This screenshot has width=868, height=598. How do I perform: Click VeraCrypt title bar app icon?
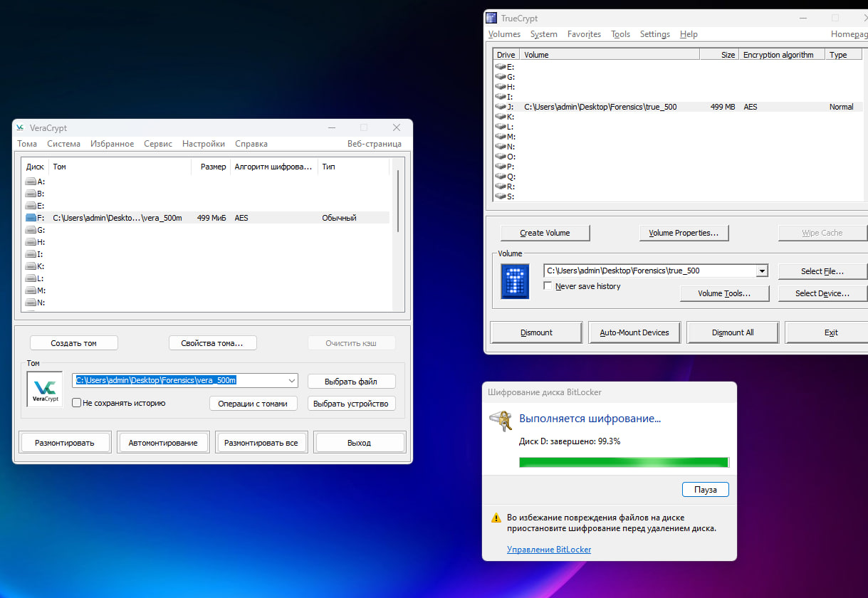[21, 128]
